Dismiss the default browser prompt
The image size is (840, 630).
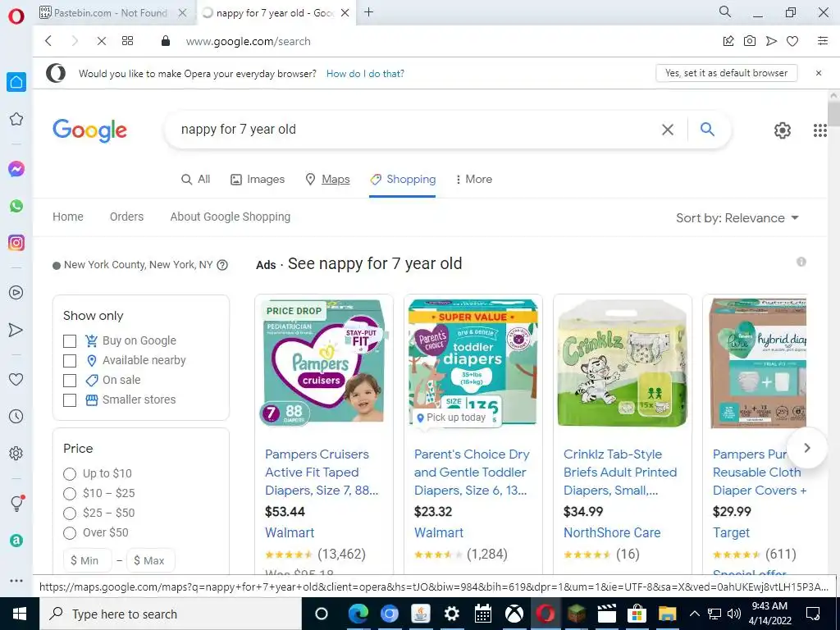click(819, 73)
